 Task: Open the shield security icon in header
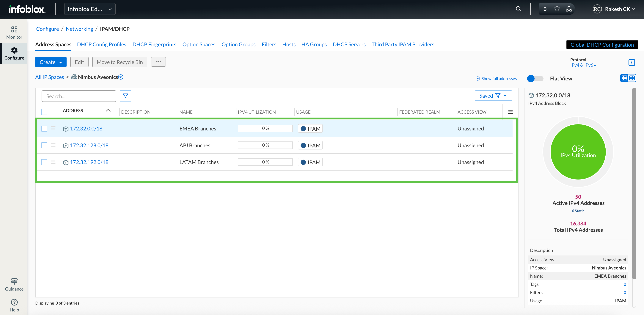pos(557,9)
